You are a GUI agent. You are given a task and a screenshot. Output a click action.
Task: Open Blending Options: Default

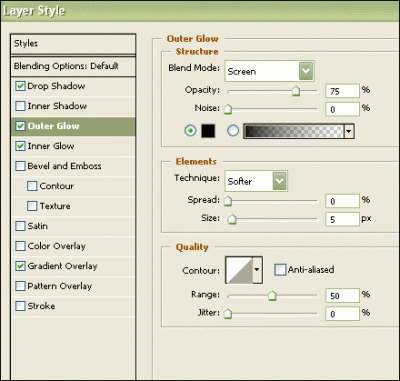73,66
